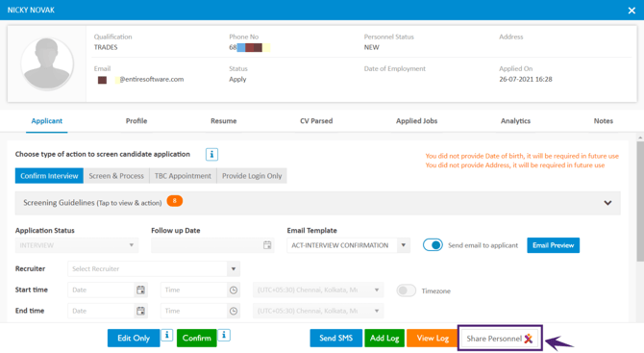Viewport: 644px width, 353px height.
Task: Click the candidate profile avatar picture
Action: (47, 63)
